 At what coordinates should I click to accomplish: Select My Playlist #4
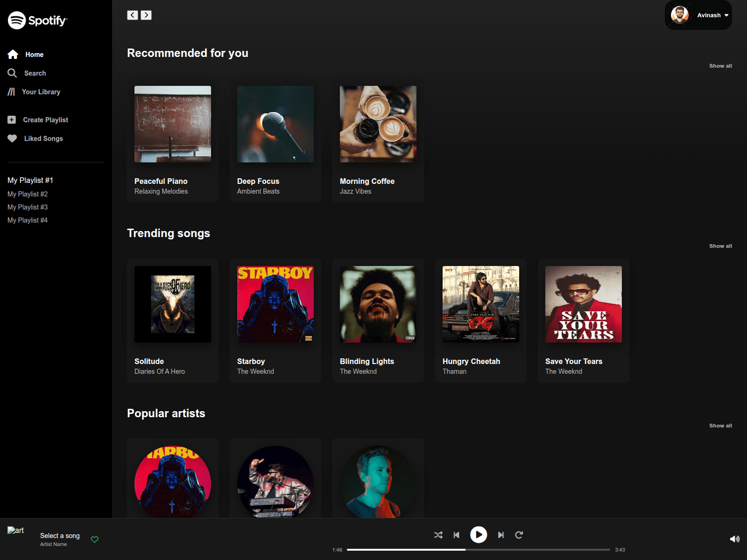click(27, 220)
